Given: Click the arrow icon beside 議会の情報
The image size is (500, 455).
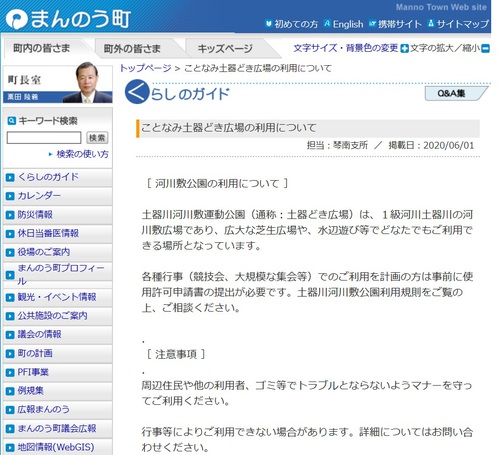Looking at the screenshot, I should (x=10, y=335).
